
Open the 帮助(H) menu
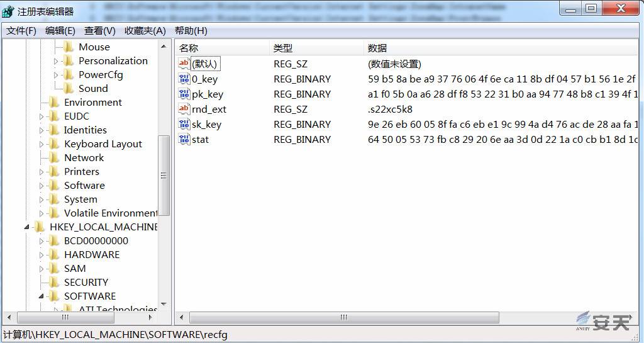pyautogui.click(x=191, y=31)
